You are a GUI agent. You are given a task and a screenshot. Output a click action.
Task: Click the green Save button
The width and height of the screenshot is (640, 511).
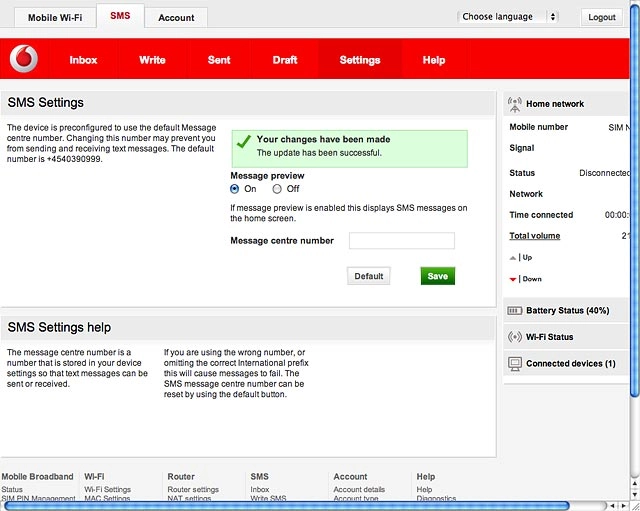pos(438,276)
